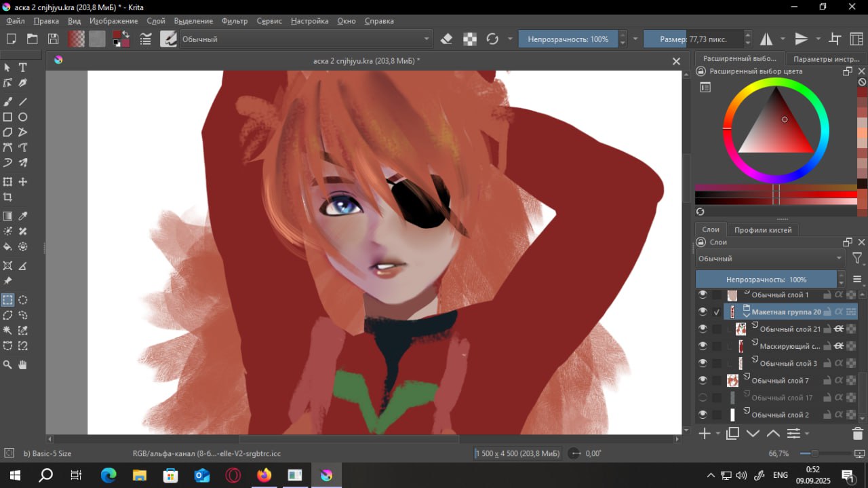Select the Line tool

(22, 101)
